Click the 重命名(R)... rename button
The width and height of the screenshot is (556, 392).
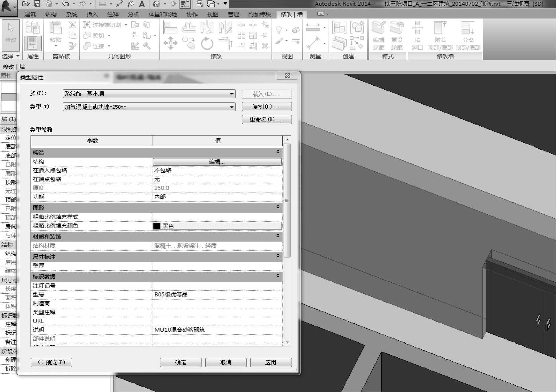click(x=267, y=119)
